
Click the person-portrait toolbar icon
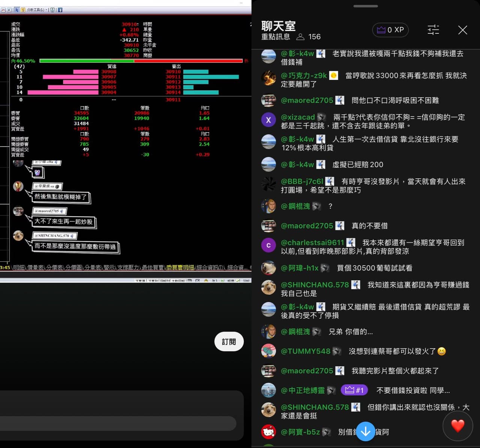(x=52, y=10)
